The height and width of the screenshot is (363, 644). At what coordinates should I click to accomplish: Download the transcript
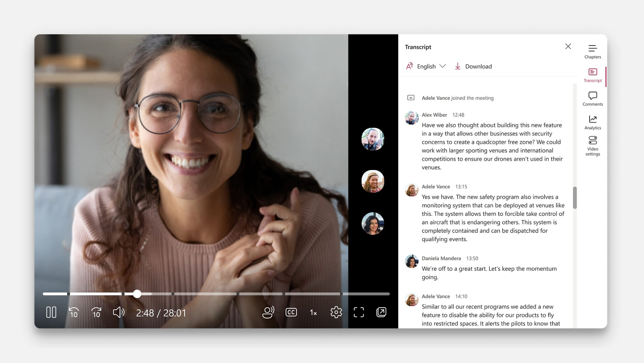click(473, 66)
